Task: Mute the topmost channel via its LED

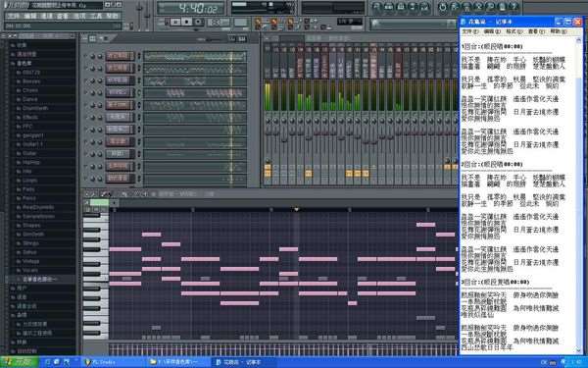Action: [x=85, y=56]
